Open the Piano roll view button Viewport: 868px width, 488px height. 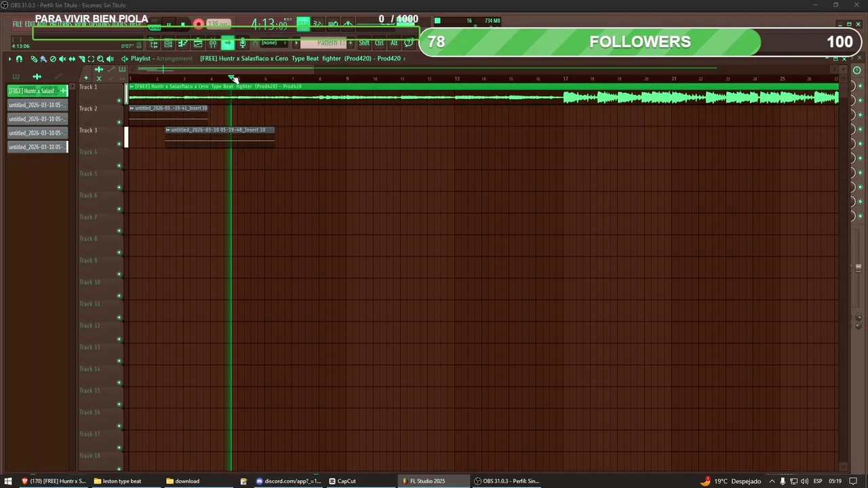[x=183, y=43]
